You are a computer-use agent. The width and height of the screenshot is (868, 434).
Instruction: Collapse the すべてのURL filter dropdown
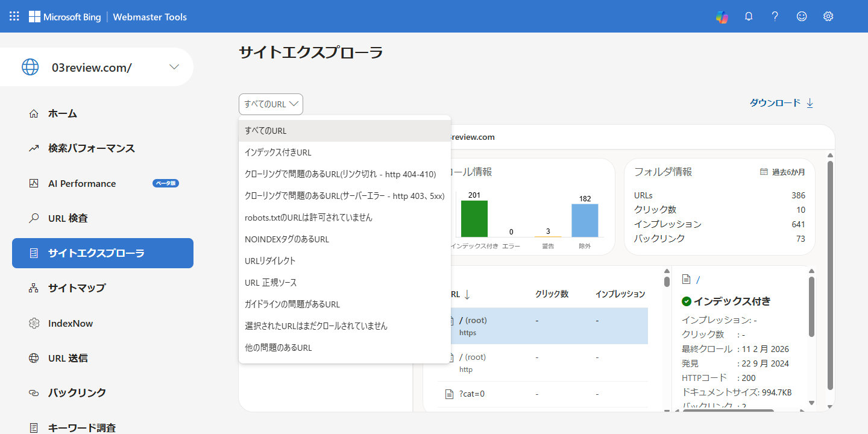(271, 104)
